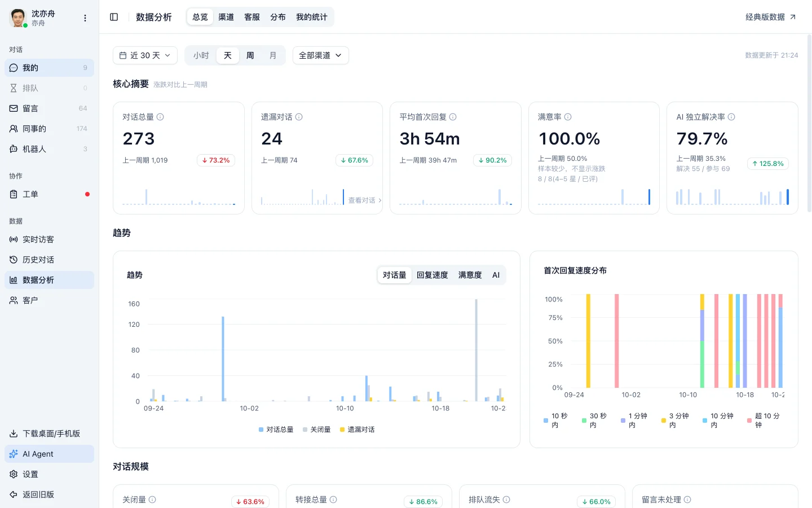Open 工单 tickets in the sidebar

point(49,194)
